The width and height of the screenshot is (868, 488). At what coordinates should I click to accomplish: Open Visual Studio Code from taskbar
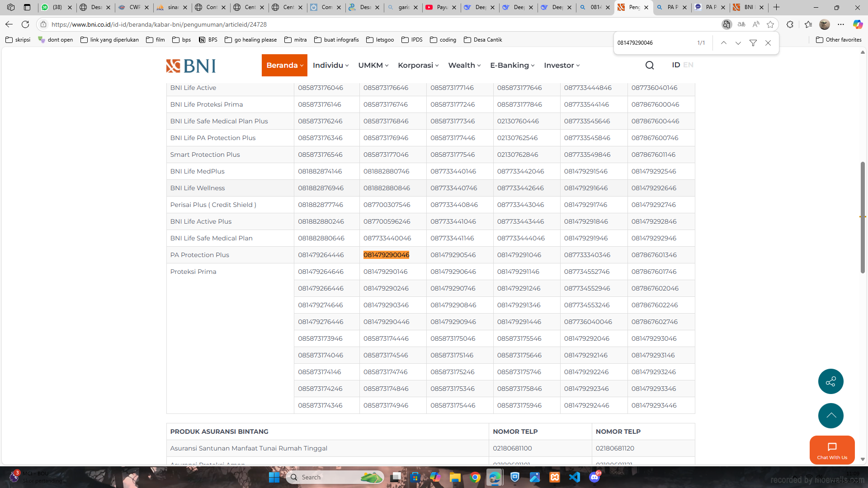(575, 477)
